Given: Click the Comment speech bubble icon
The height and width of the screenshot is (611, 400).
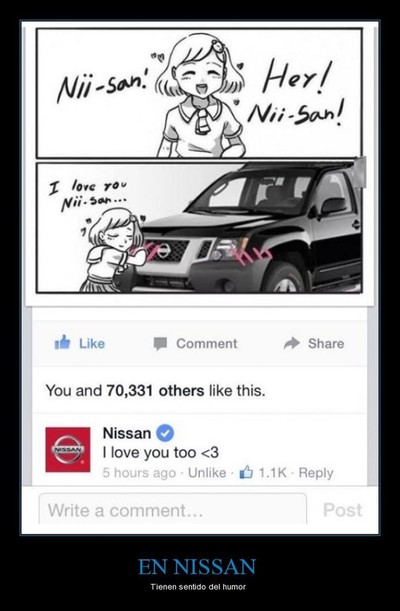Looking at the screenshot, I should tap(160, 344).
